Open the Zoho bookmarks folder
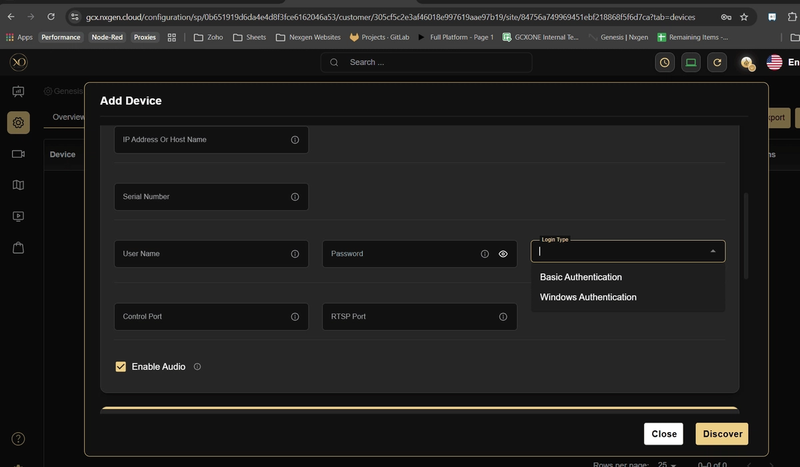This screenshot has height=467, width=800. tap(208, 37)
